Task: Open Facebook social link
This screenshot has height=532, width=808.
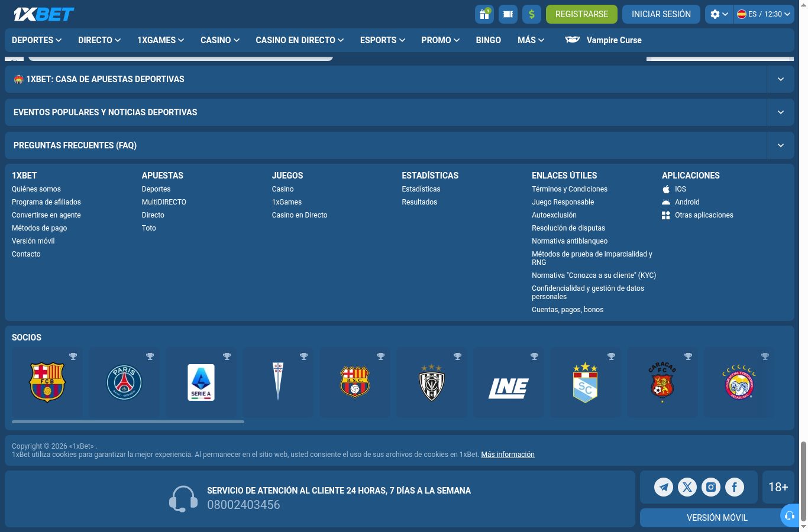Action: click(735, 487)
